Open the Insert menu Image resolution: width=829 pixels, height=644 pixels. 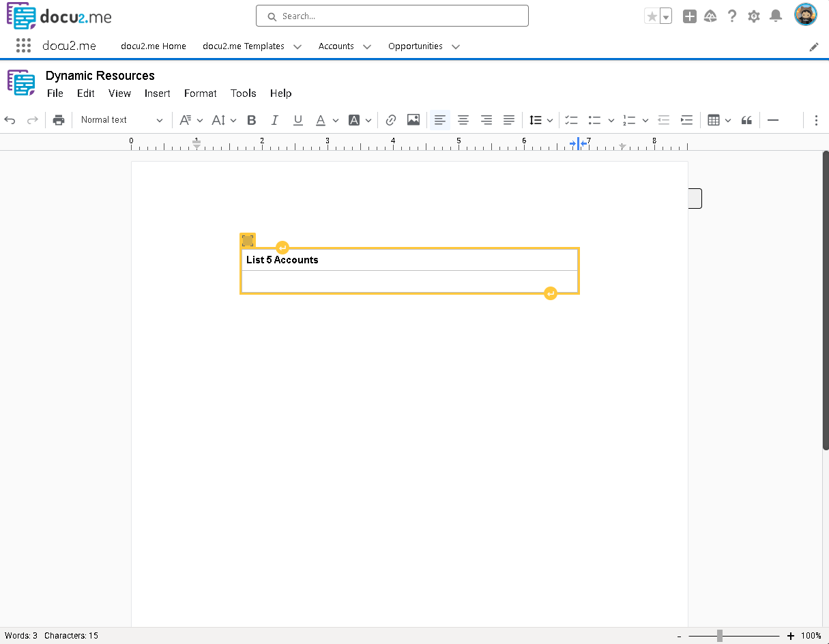(158, 93)
